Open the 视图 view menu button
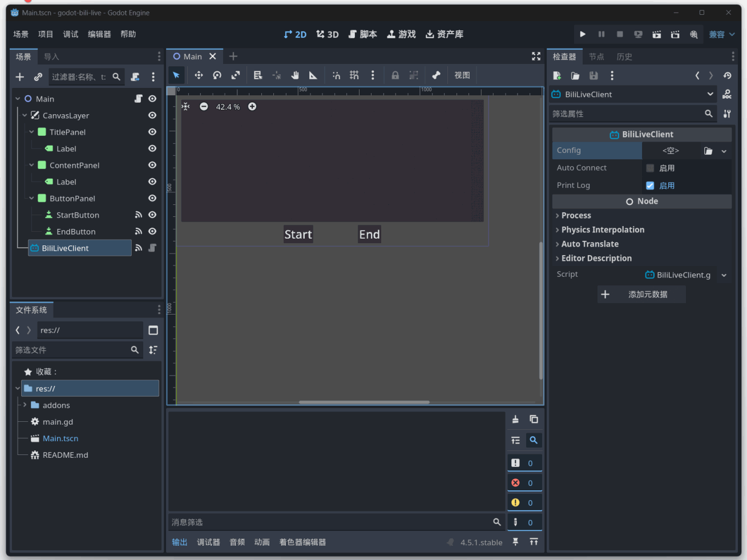The image size is (747, 560). 462,75
